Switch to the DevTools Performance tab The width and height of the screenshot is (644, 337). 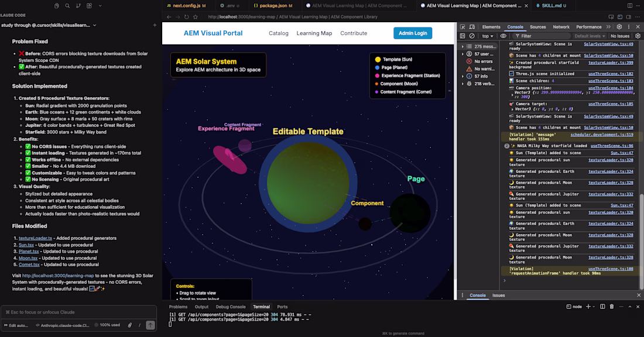pyautogui.click(x=588, y=27)
